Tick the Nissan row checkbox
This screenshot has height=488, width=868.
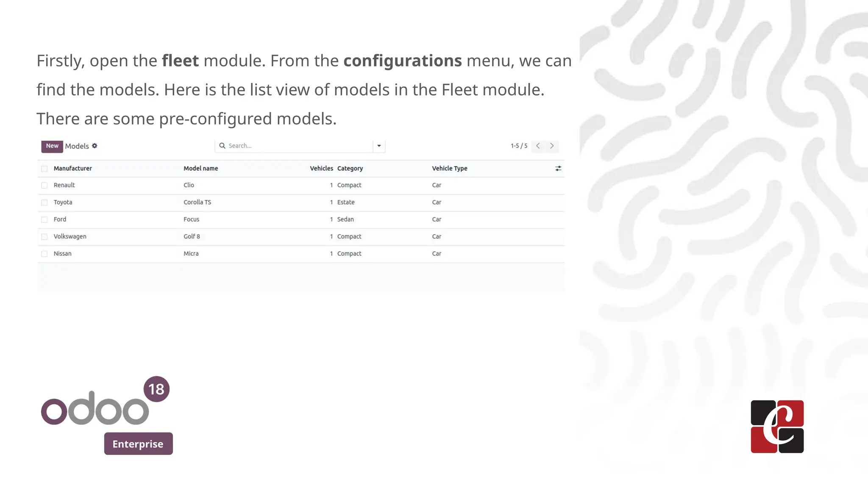click(x=45, y=254)
